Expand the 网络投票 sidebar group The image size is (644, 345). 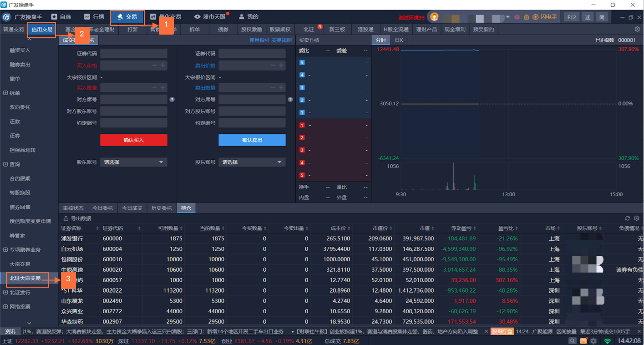[5, 307]
